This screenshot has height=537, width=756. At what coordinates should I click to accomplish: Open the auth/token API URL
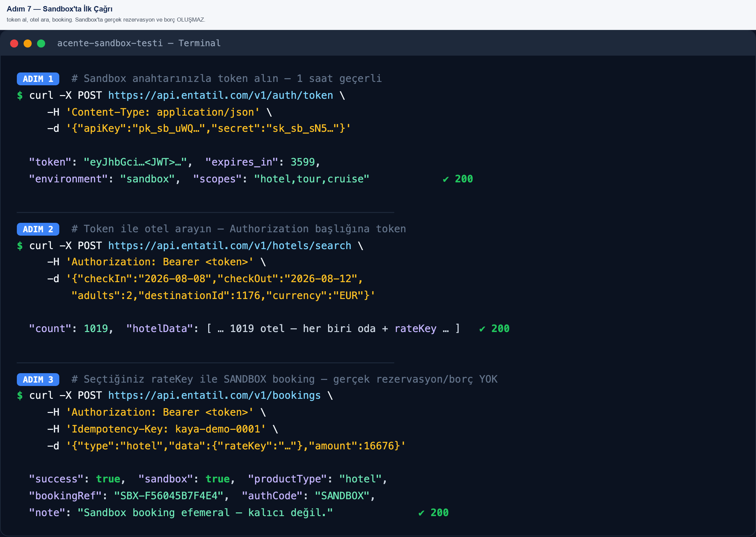point(221,95)
